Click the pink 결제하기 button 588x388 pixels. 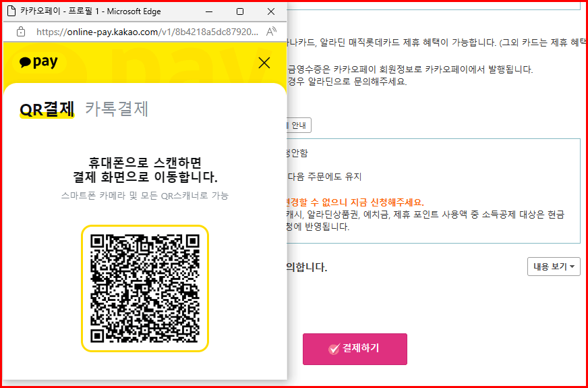[355, 349]
